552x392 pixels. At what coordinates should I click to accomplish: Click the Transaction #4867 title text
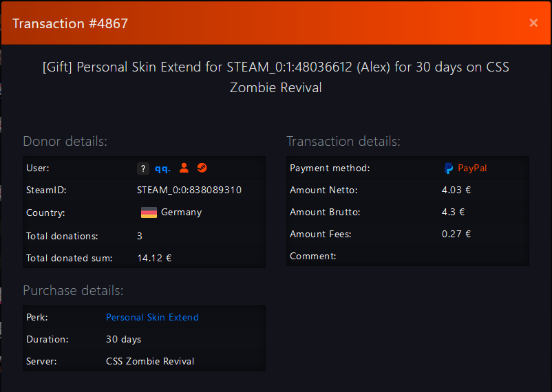pos(70,23)
